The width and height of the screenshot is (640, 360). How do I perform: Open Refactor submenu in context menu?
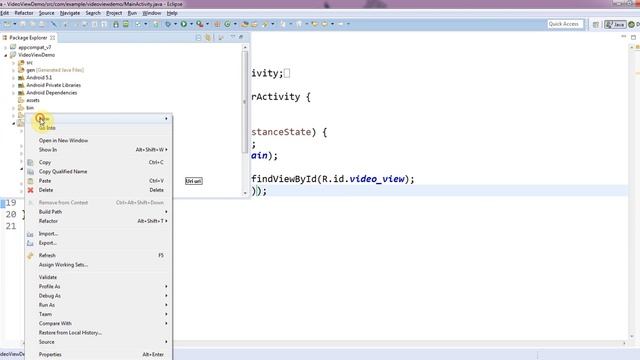pos(98,221)
